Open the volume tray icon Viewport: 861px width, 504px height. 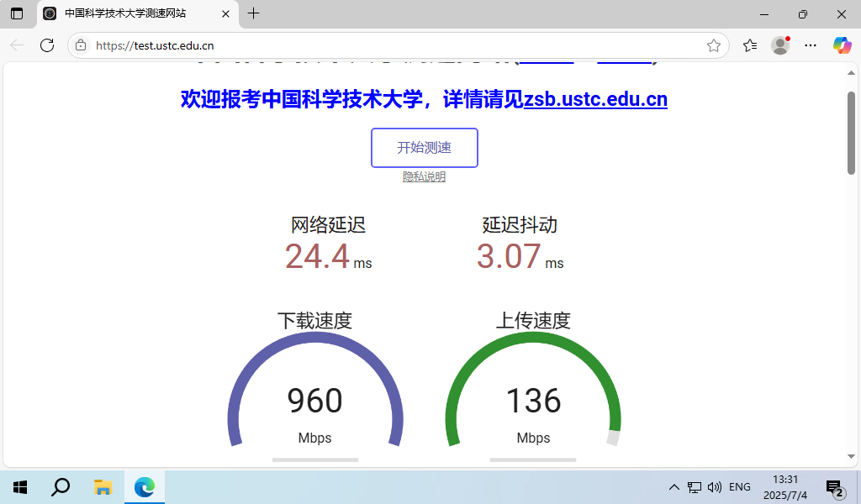click(x=715, y=487)
